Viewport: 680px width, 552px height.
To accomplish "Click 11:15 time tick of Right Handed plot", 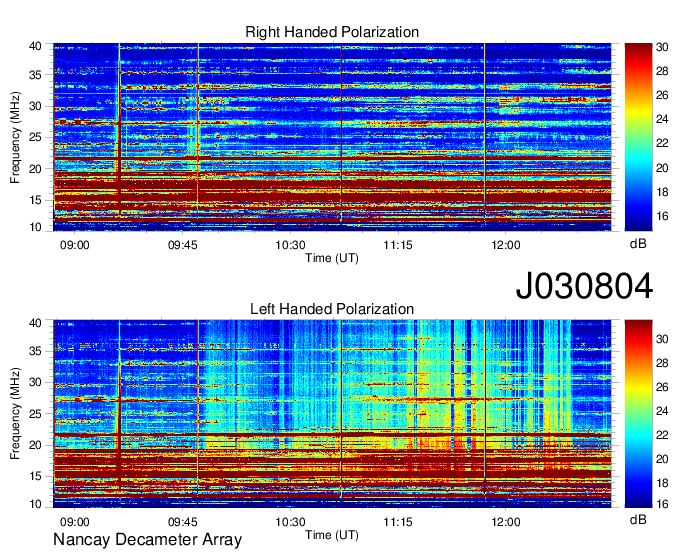I will [398, 245].
